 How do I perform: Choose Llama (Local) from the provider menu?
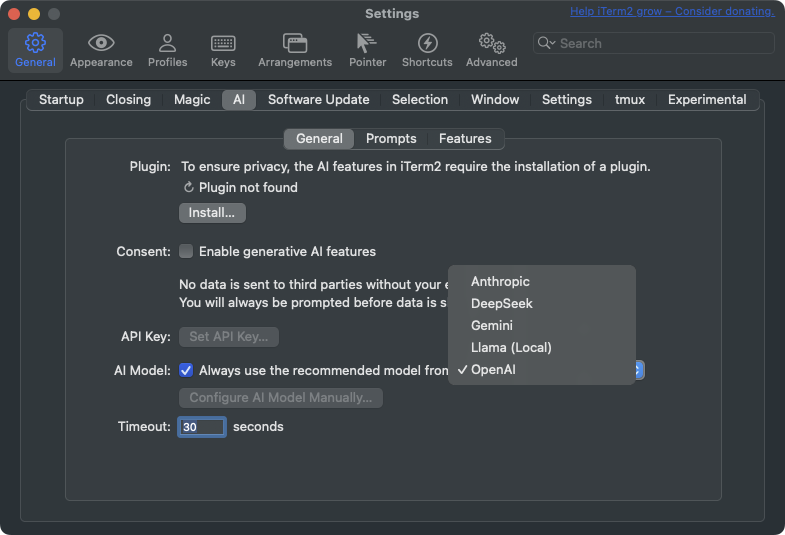542,347
